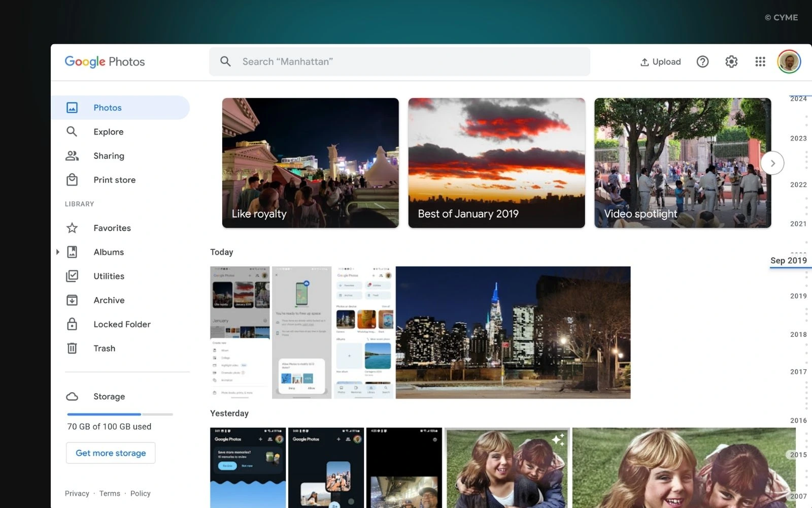
Task: Click the Upload button
Action: tap(660, 62)
